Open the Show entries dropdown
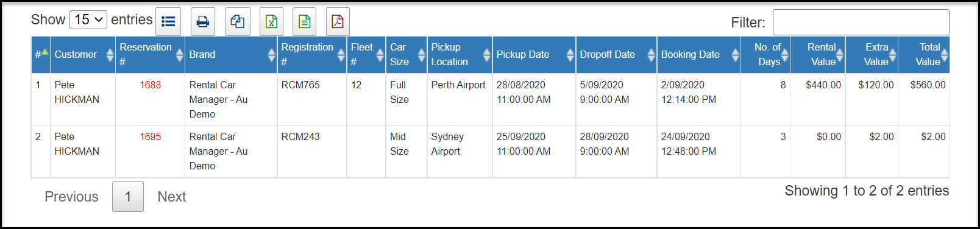 point(88,19)
